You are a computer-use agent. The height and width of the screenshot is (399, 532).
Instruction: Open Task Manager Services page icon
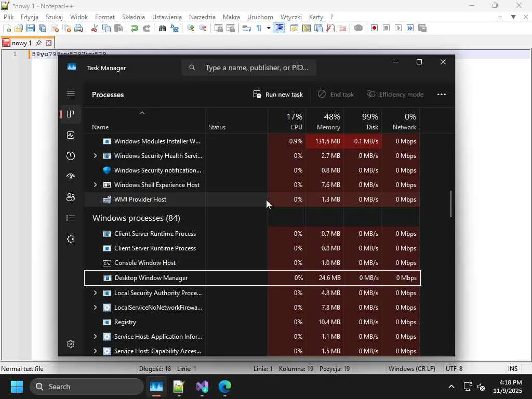[71, 239]
